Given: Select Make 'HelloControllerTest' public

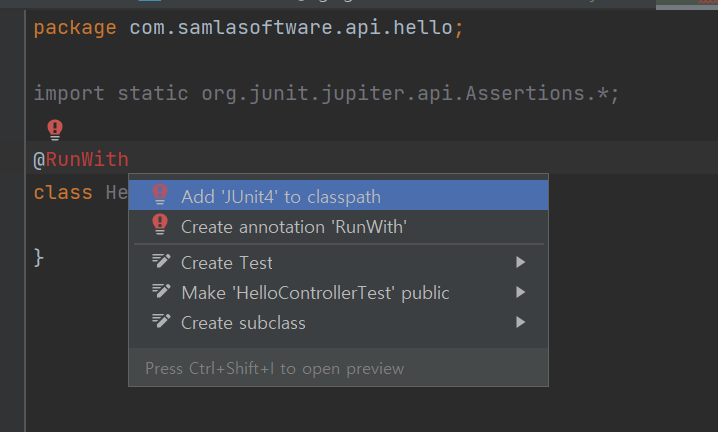Looking at the screenshot, I should pyautogui.click(x=338, y=292).
